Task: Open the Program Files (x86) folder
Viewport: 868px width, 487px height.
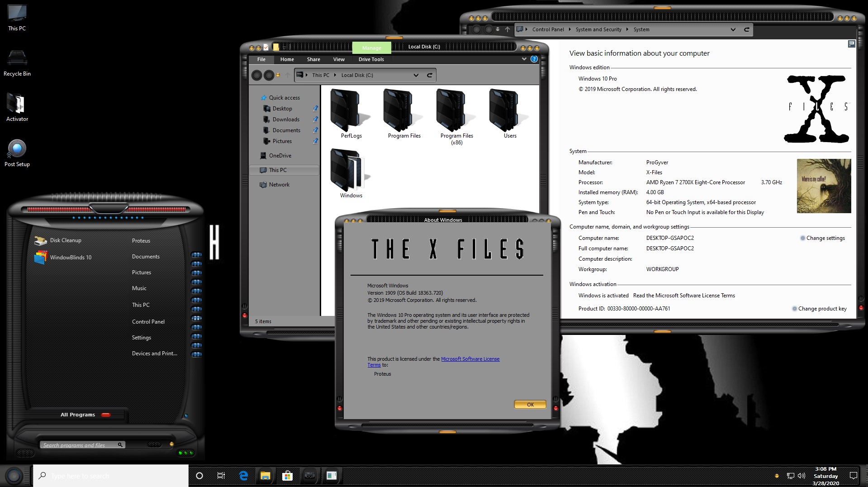Action: pyautogui.click(x=456, y=117)
